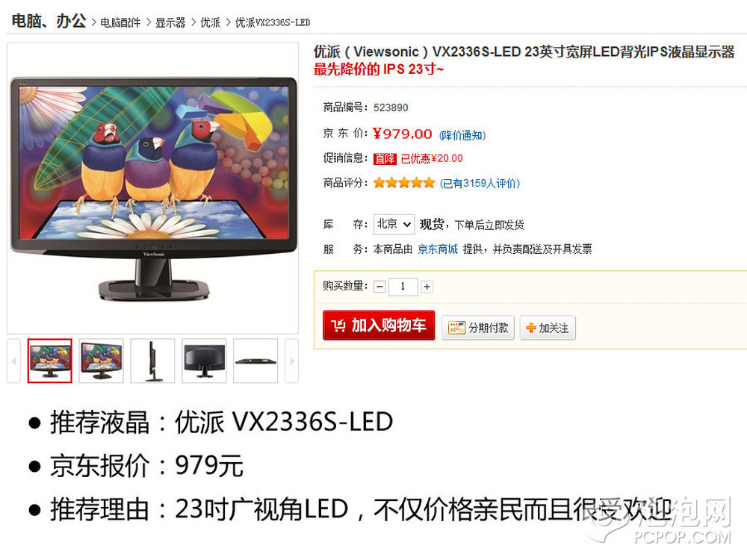Click the 分期付款 installment payment button
The height and width of the screenshot is (560, 747).
478,328
